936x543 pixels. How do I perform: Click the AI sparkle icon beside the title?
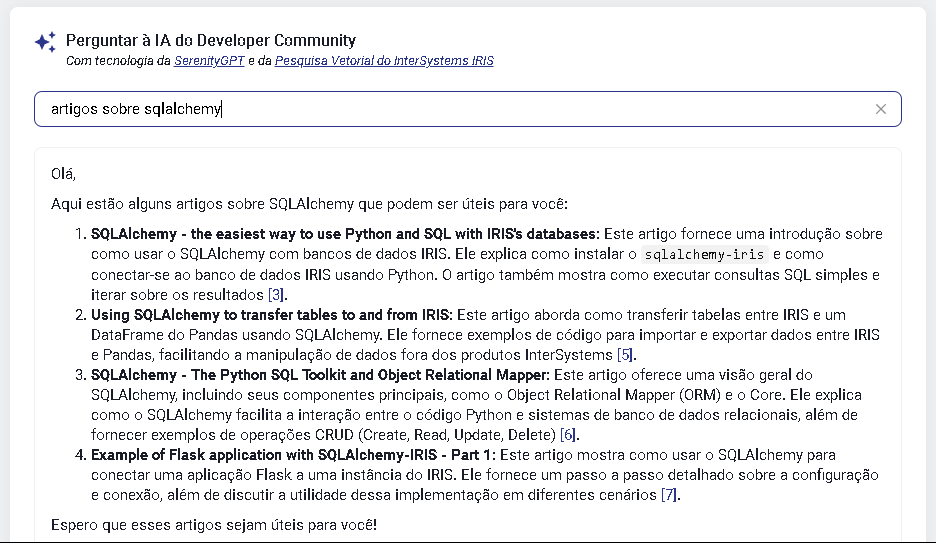click(45, 42)
